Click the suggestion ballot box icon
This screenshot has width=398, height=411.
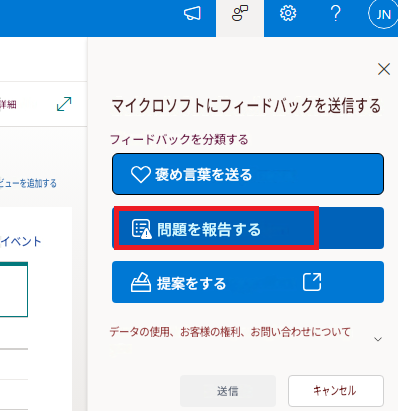tap(141, 283)
